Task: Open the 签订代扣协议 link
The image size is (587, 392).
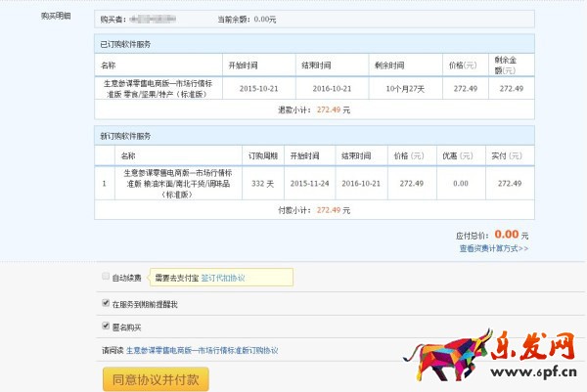Action: pyautogui.click(x=223, y=278)
